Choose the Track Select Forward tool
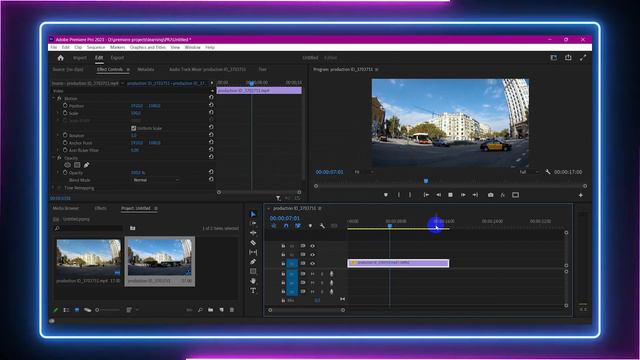Viewport: 640px width, 360px height. tap(253, 223)
